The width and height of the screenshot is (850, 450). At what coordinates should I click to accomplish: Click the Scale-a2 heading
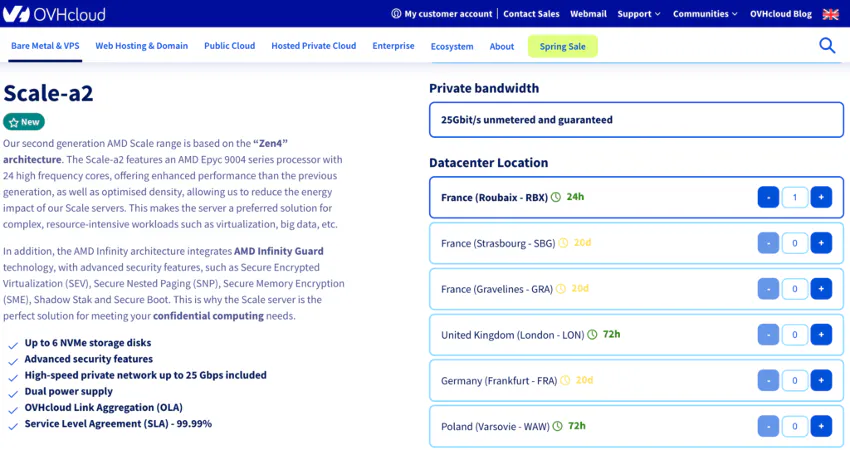(x=48, y=93)
